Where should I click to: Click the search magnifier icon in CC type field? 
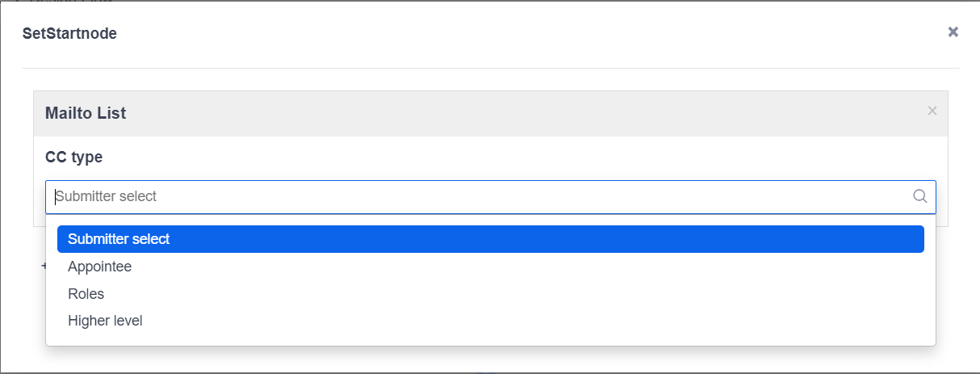click(x=919, y=196)
